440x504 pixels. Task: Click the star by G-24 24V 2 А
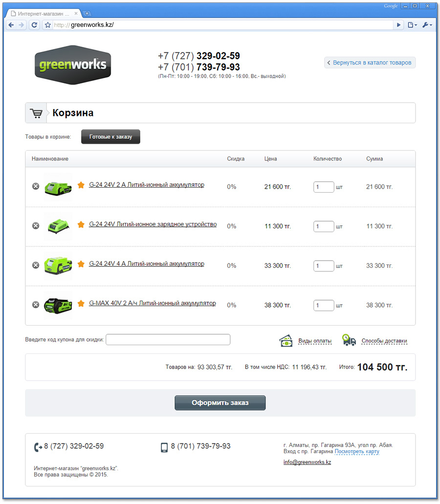81,185
